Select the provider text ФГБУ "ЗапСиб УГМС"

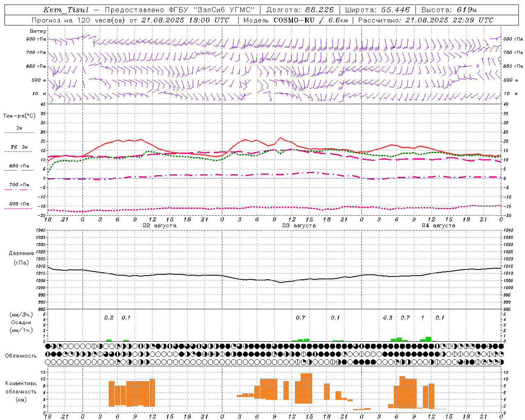pyautogui.click(x=211, y=10)
